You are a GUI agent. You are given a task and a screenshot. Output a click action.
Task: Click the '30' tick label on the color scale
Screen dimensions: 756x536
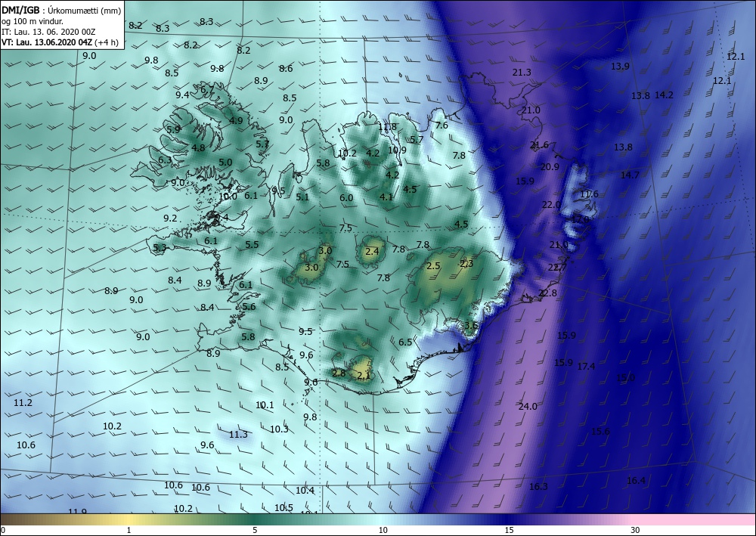(x=635, y=531)
